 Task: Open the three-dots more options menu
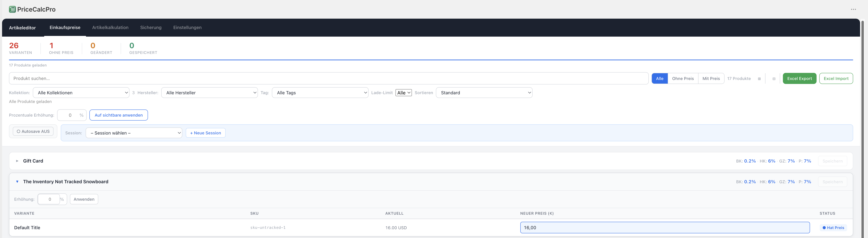pyautogui.click(x=853, y=9)
